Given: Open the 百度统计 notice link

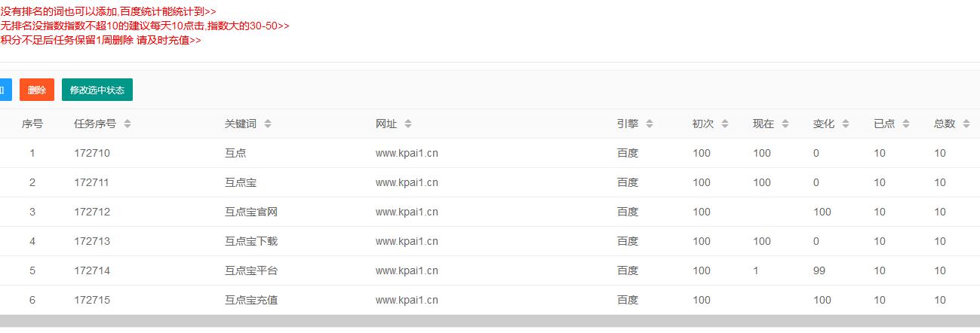Looking at the screenshot, I should 109,11.
